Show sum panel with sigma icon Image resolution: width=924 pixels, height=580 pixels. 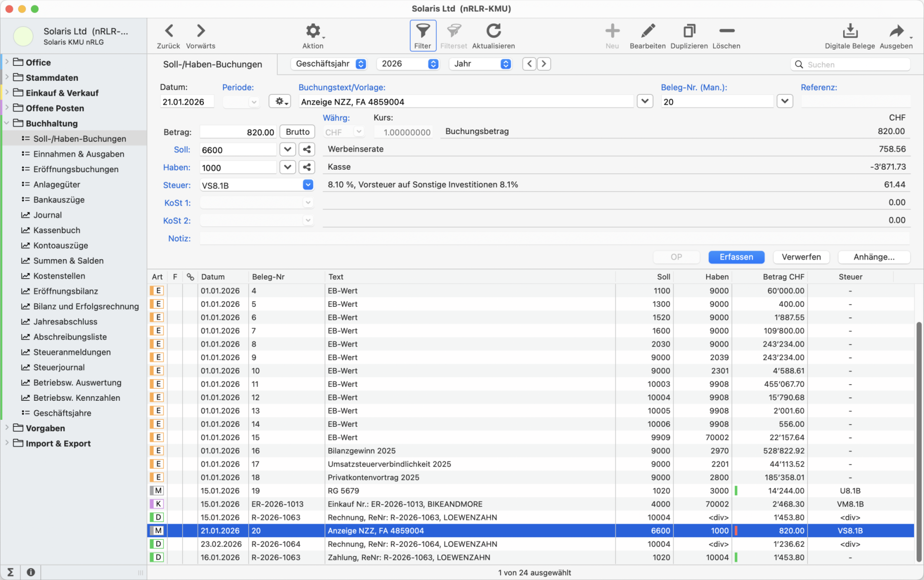point(10,572)
